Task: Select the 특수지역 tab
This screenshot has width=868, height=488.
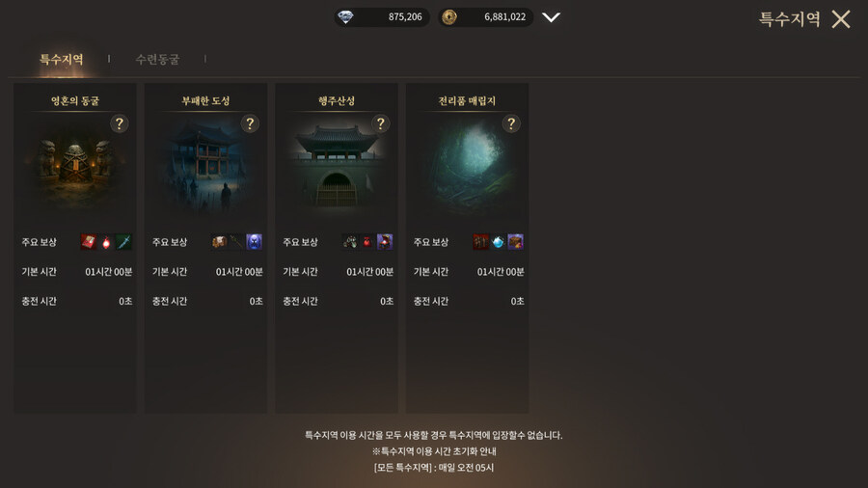Action: pyautogui.click(x=62, y=59)
